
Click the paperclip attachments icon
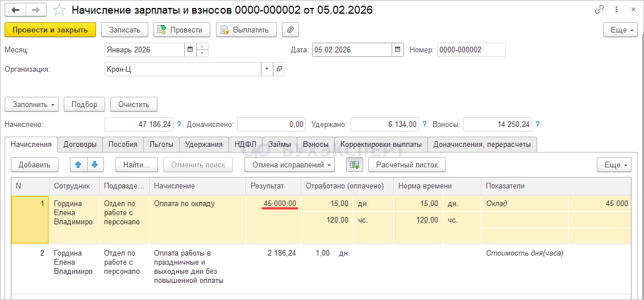click(x=290, y=30)
